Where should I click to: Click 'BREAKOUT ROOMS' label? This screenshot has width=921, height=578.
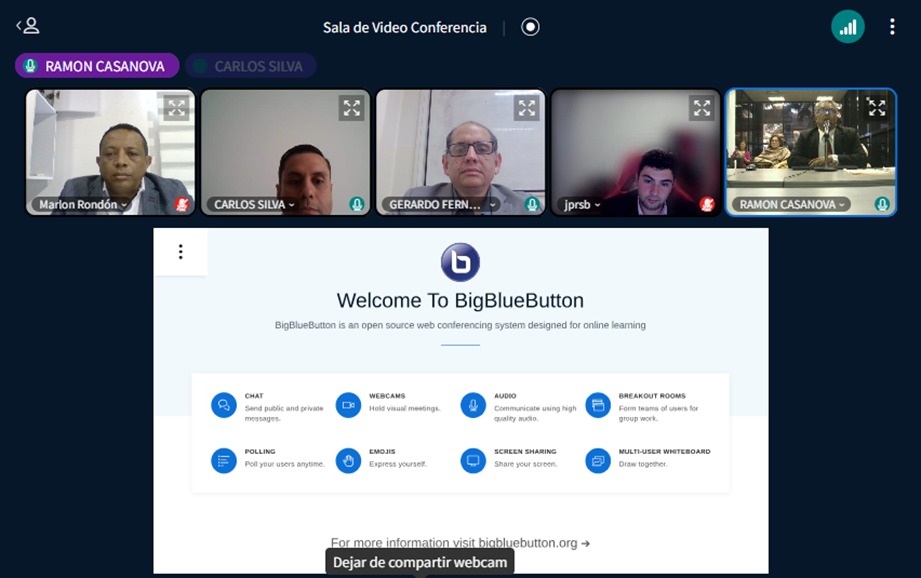pos(652,396)
